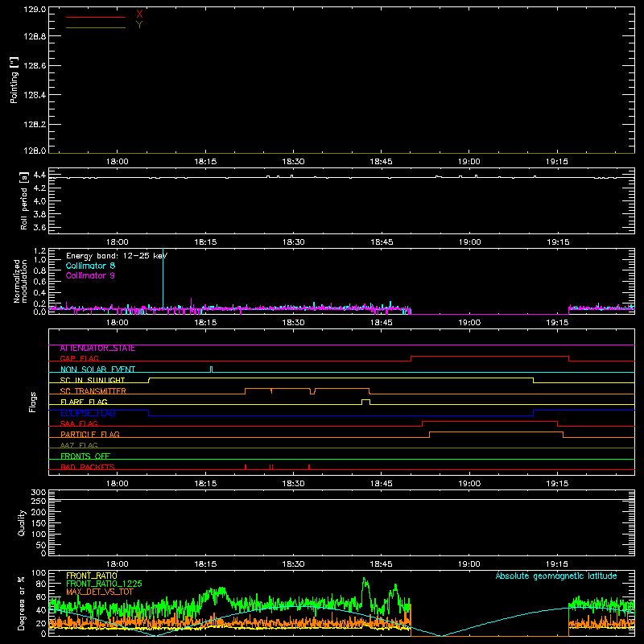Click the olive Y legend label

tap(139, 25)
